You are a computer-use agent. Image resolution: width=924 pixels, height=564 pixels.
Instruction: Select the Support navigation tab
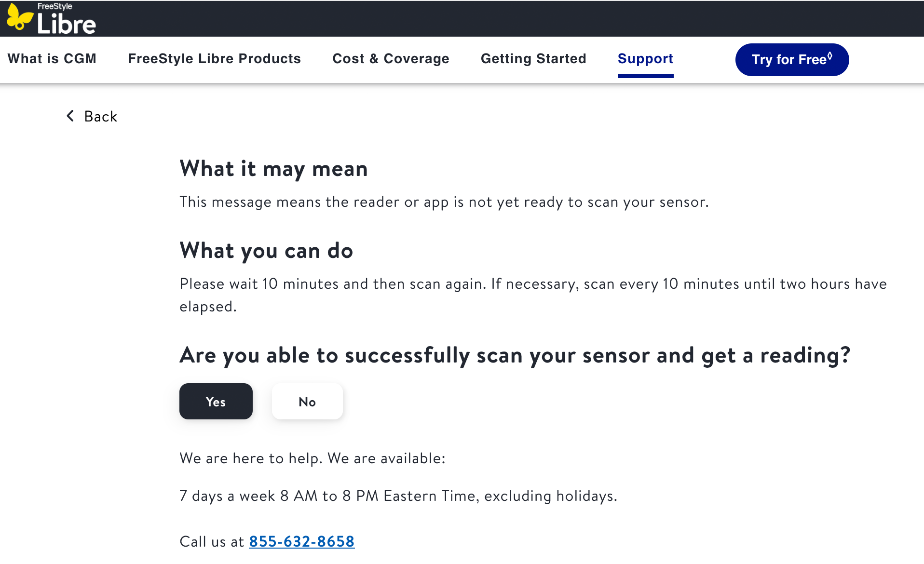(x=645, y=59)
